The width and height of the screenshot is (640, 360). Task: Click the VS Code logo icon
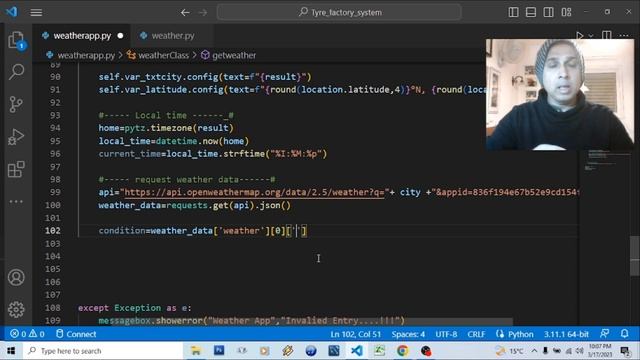pos(12,12)
